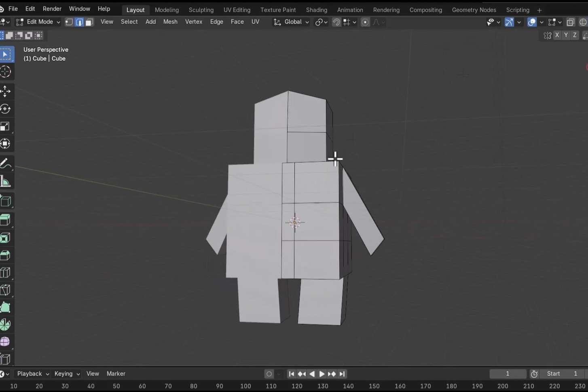The height and width of the screenshot is (392, 588).
Task: Toggle the snapping magnet
Action: pos(336,22)
